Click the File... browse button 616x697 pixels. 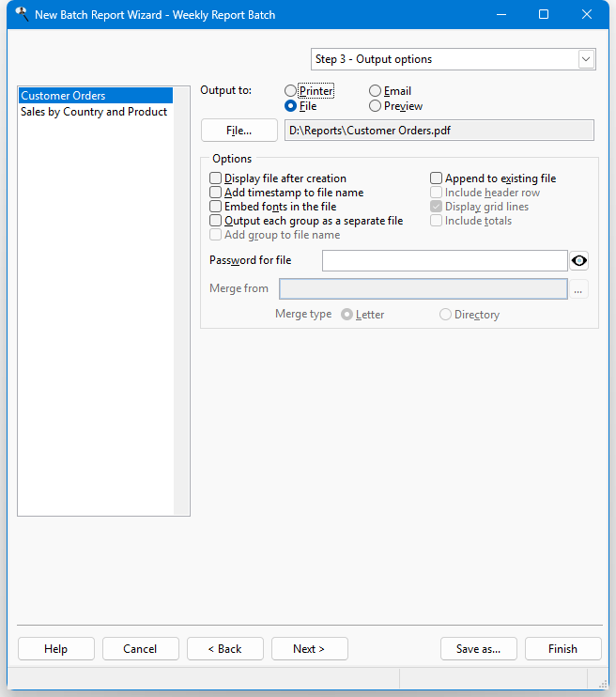tap(239, 131)
